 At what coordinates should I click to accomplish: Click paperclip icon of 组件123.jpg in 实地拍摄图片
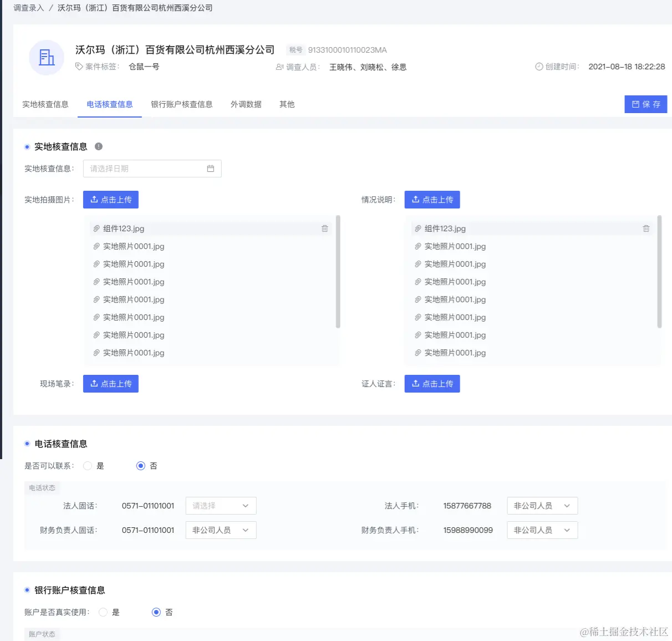(96, 228)
